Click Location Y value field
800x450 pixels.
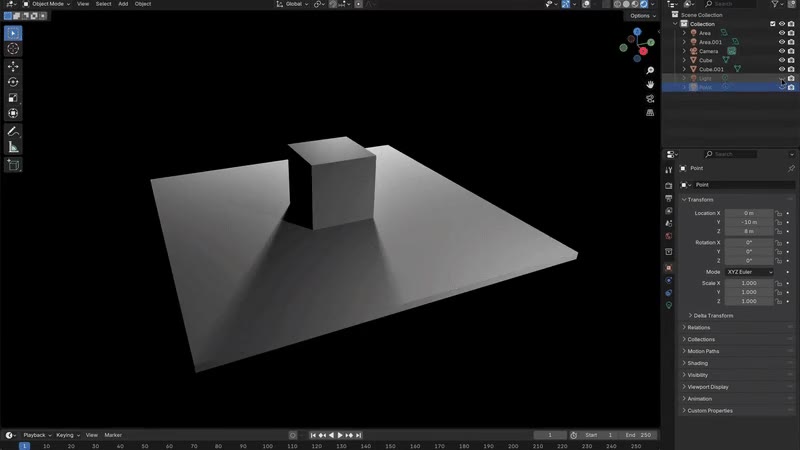click(749, 222)
